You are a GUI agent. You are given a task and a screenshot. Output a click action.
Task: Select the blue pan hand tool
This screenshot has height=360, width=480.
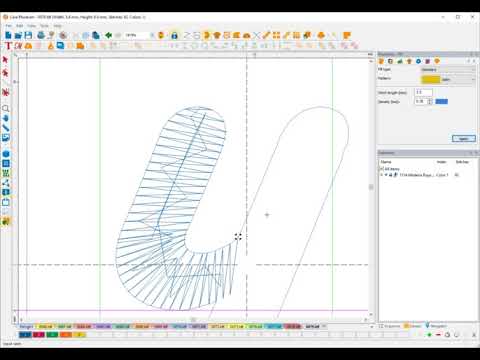[x=6, y=118]
